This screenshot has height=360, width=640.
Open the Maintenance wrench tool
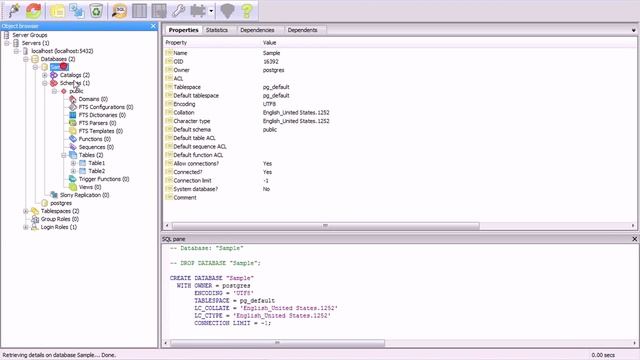(x=178, y=11)
